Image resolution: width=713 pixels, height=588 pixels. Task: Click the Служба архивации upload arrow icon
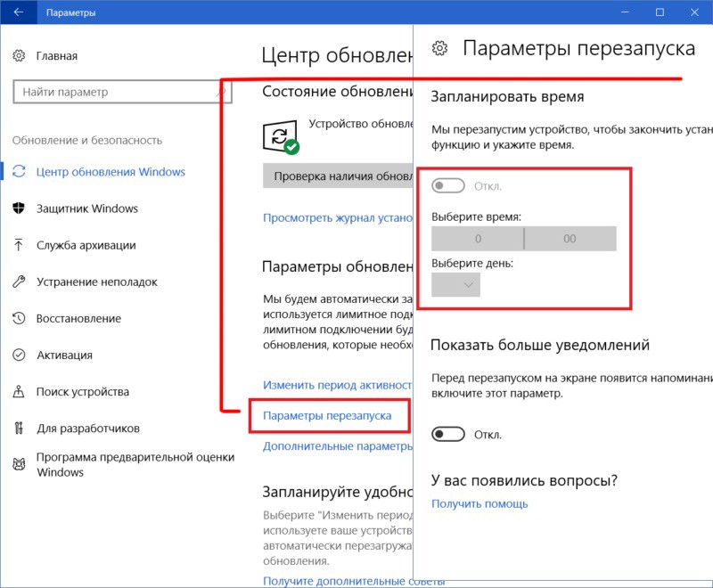point(19,245)
